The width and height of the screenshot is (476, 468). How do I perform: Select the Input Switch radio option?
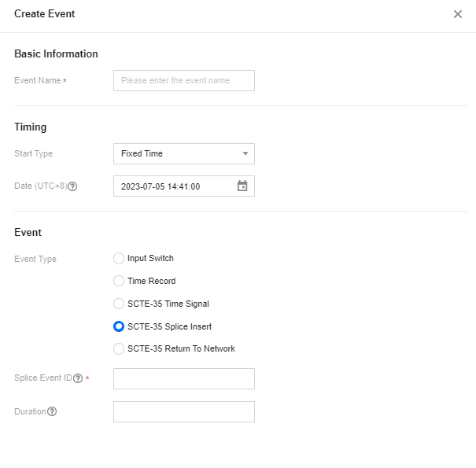[x=119, y=258]
